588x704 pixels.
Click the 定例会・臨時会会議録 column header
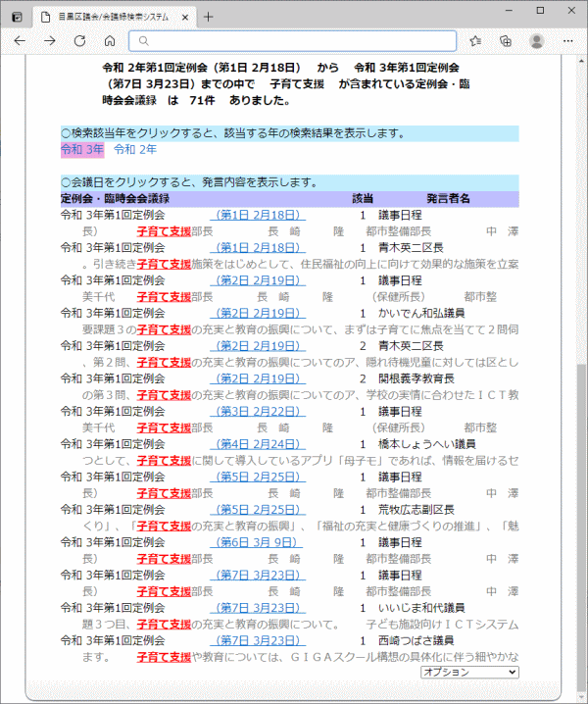[x=115, y=199]
